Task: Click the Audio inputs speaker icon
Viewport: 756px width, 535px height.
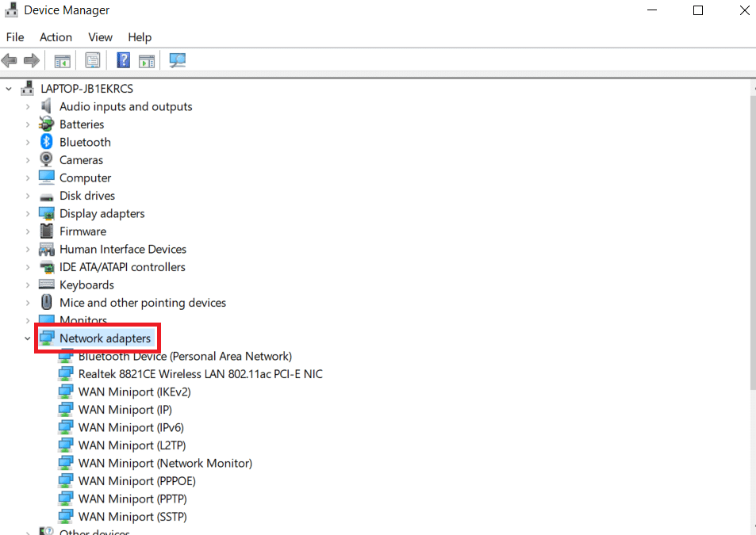Action: [46, 106]
